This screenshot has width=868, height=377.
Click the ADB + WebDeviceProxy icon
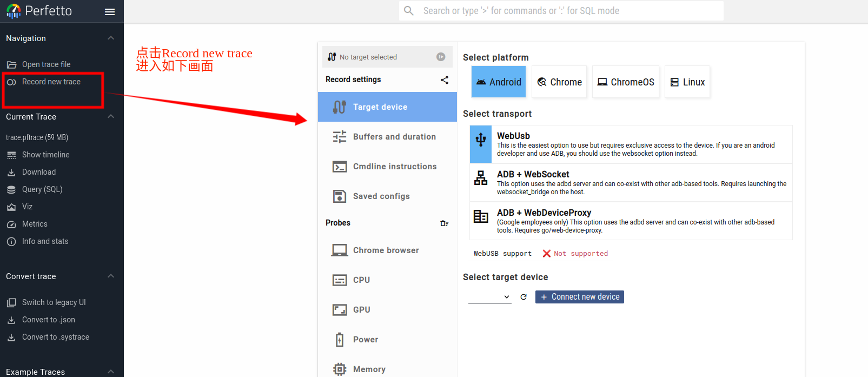click(x=481, y=216)
